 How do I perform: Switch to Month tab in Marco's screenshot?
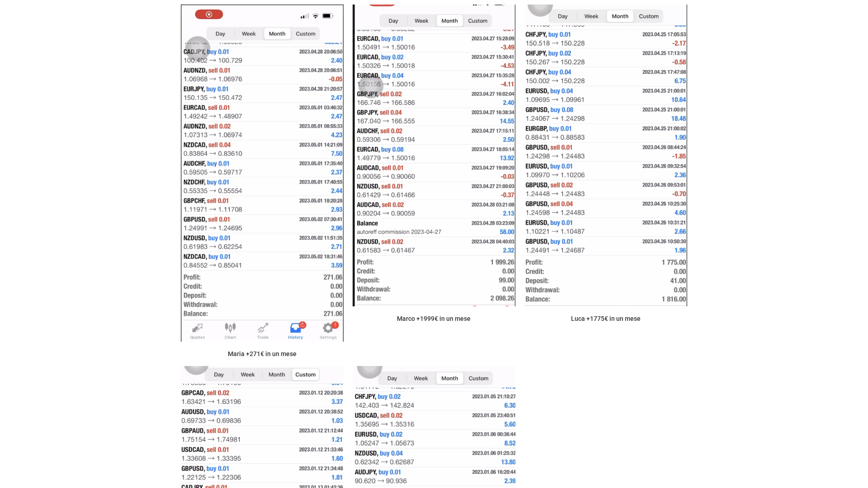click(450, 21)
